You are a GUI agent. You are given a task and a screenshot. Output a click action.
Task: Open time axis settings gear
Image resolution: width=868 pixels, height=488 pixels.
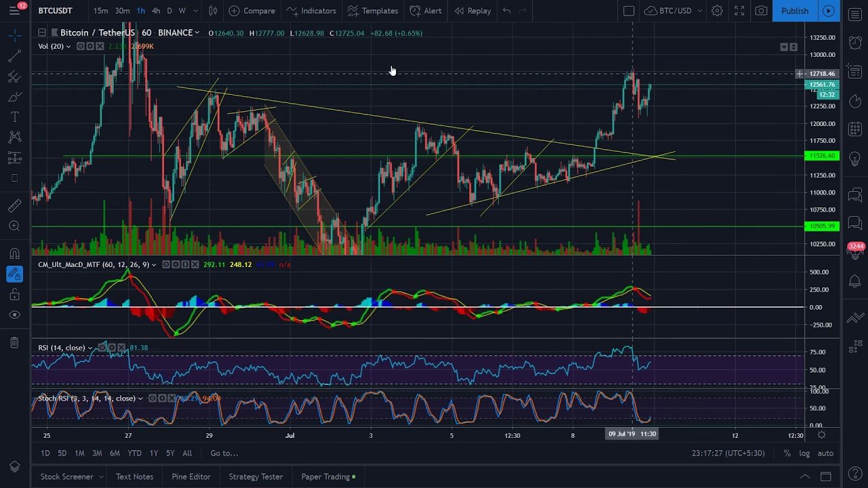pos(821,434)
